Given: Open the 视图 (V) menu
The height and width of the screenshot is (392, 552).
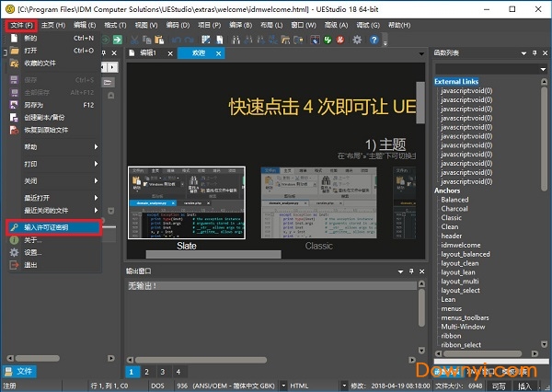Looking at the screenshot, I should coord(146,25).
